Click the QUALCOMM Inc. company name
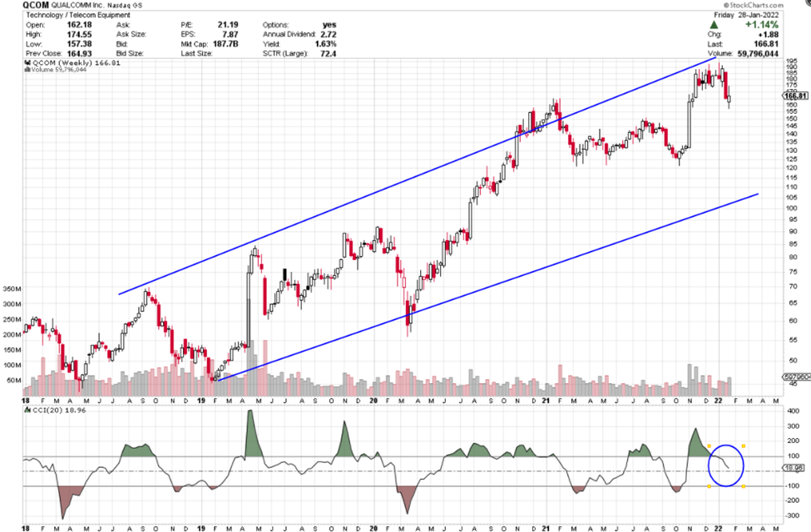Image resolution: width=811 pixels, height=532 pixels. 78,5
